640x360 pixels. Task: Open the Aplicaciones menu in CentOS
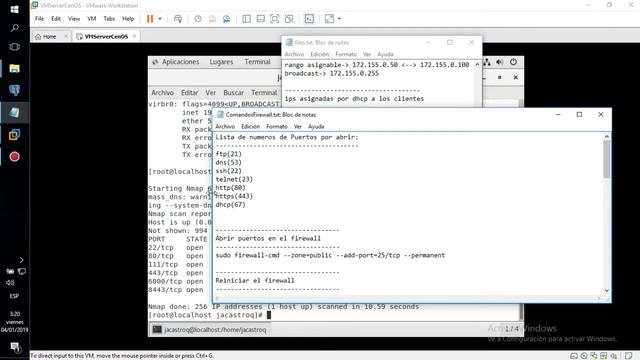180,62
